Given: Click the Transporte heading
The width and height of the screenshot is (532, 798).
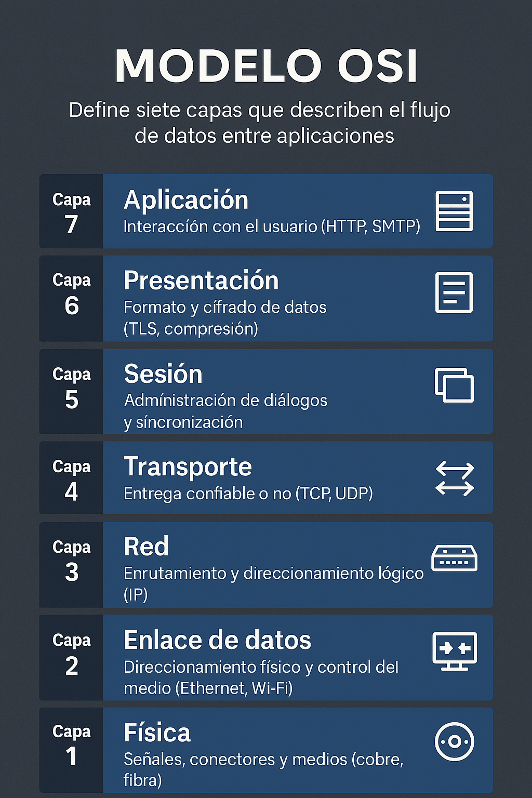Looking at the screenshot, I should (x=188, y=467).
